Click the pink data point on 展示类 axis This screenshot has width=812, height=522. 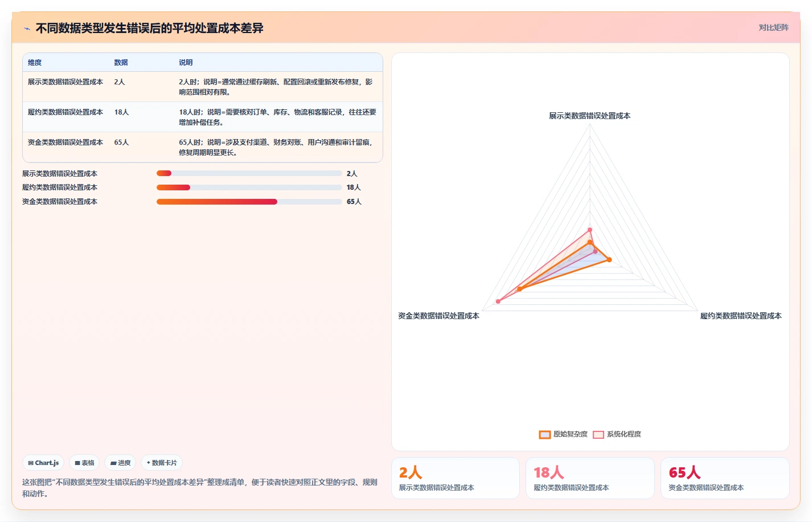590,230
